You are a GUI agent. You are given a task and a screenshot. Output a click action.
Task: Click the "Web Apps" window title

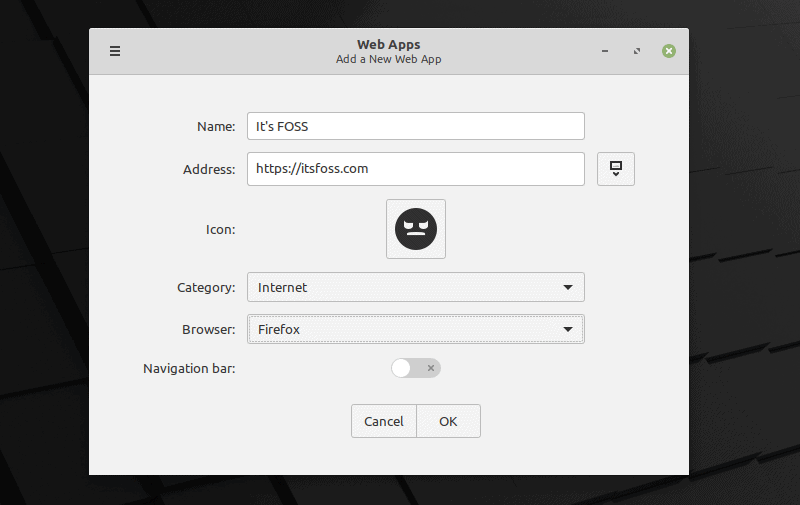point(389,45)
